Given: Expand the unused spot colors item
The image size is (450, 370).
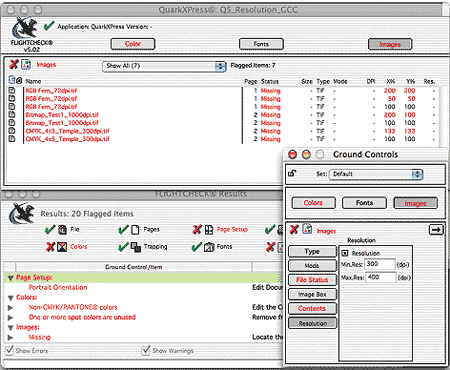Looking at the screenshot, I should click(11, 317).
